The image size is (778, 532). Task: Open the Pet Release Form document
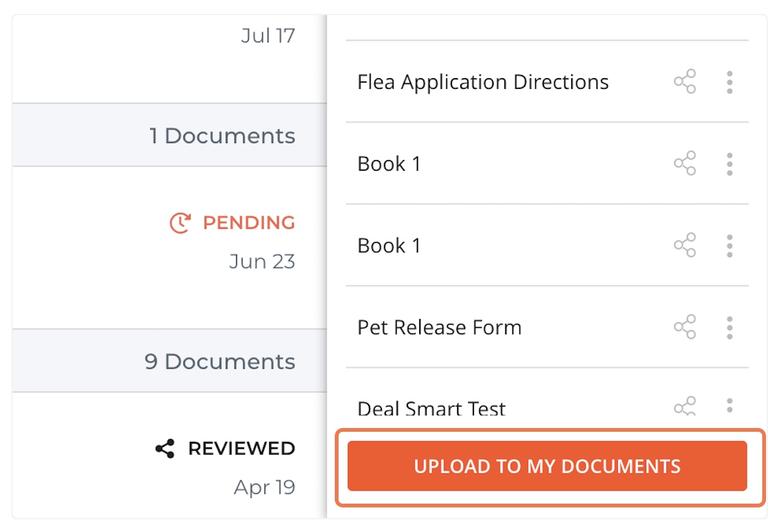tap(439, 327)
